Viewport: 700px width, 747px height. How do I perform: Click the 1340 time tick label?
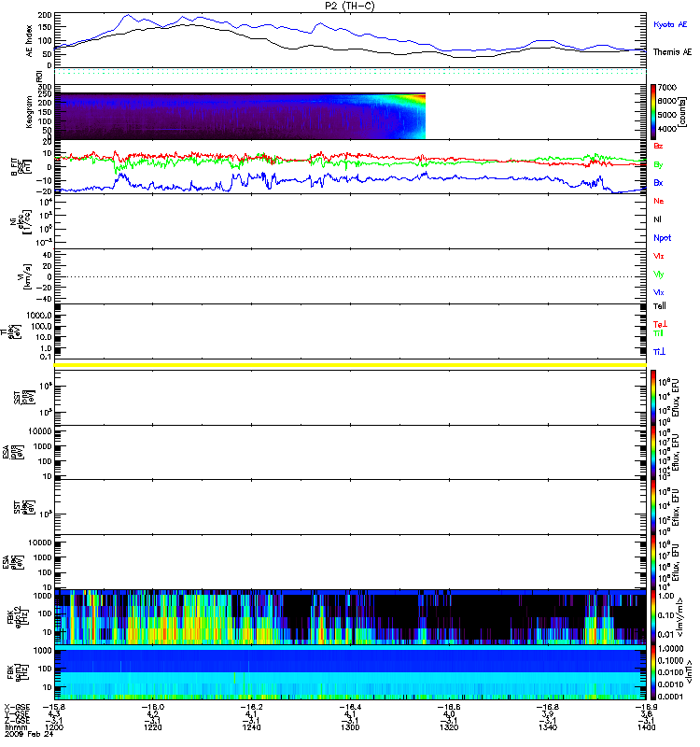click(x=548, y=727)
